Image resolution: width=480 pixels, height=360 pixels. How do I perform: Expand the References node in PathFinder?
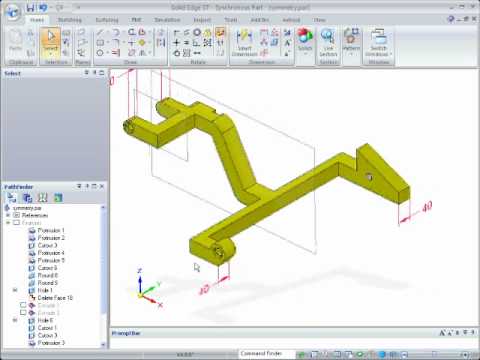[8, 215]
